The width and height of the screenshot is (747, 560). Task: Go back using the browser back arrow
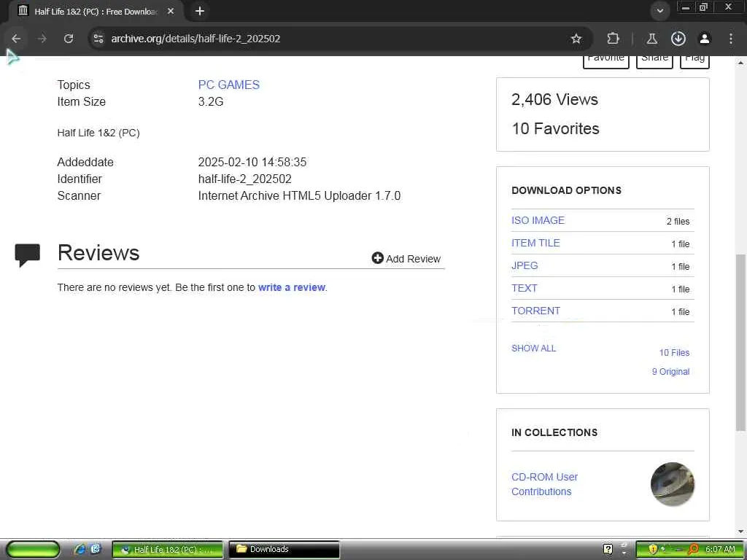pyautogui.click(x=16, y=39)
